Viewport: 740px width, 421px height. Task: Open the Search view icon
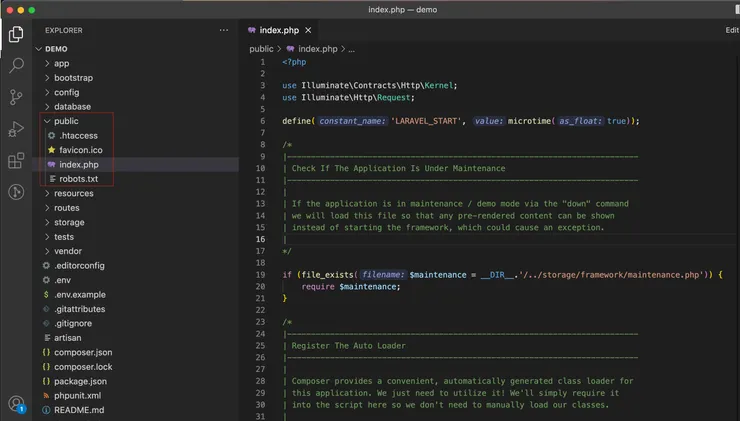[16, 66]
